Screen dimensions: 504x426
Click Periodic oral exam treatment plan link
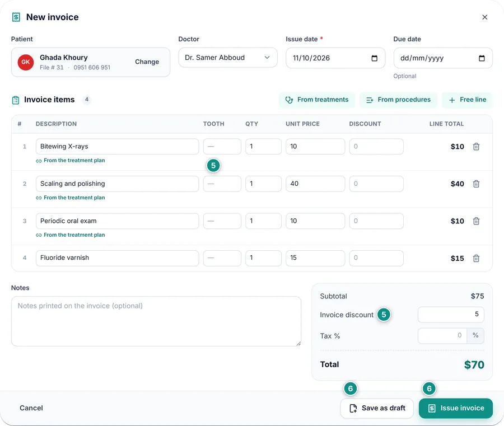point(71,235)
